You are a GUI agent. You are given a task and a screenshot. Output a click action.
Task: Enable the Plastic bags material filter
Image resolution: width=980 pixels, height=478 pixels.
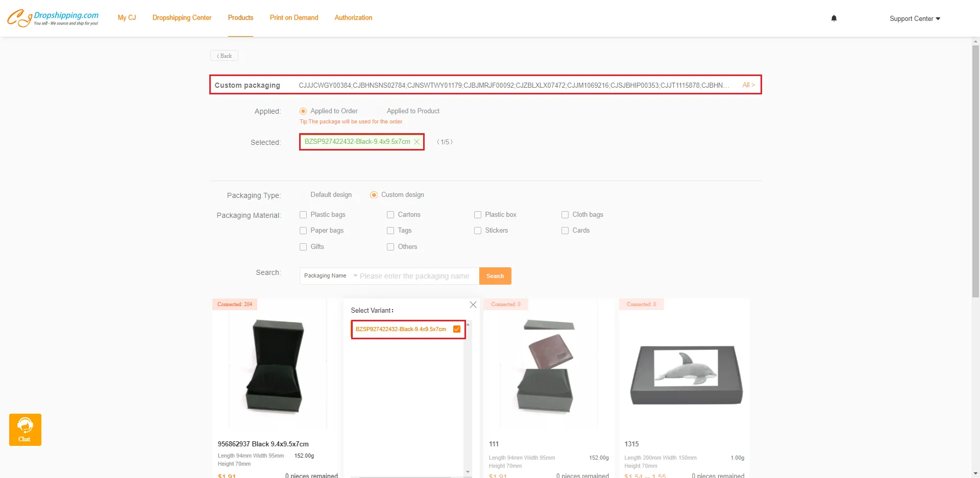coord(303,215)
